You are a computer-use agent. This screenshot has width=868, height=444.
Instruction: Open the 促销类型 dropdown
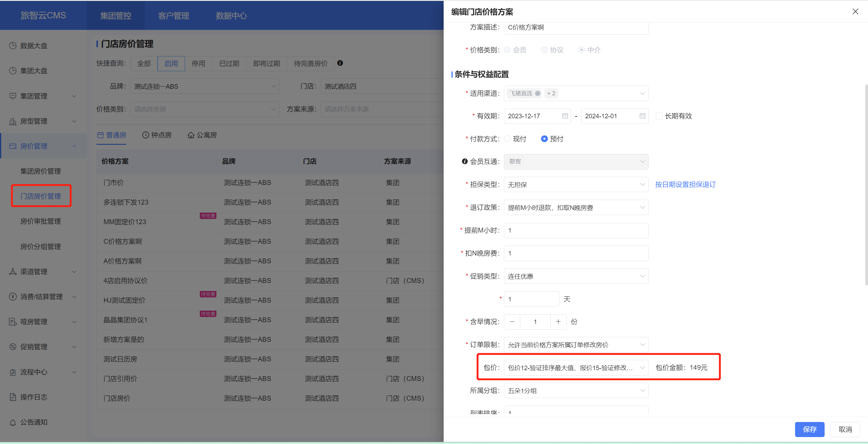click(576, 276)
